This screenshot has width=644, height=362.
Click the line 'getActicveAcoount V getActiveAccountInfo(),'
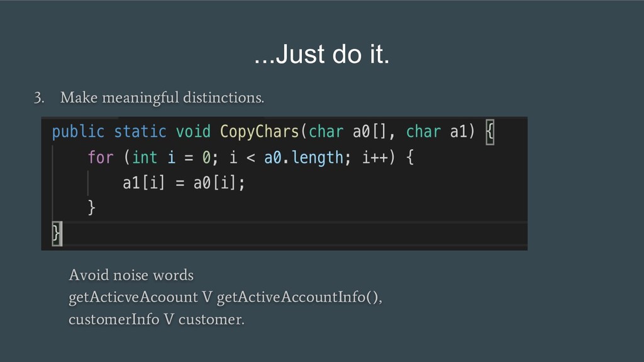[x=226, y=297]
